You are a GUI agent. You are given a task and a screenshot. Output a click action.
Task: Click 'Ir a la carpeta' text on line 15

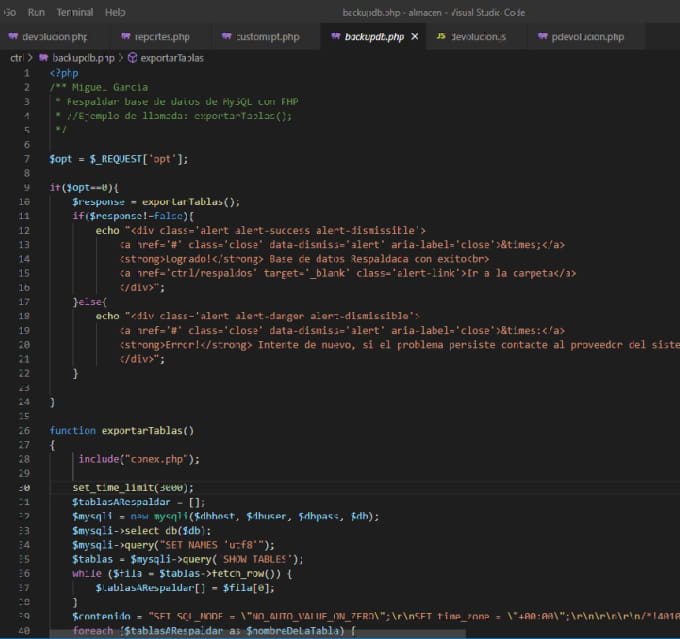tap(510, 273)
